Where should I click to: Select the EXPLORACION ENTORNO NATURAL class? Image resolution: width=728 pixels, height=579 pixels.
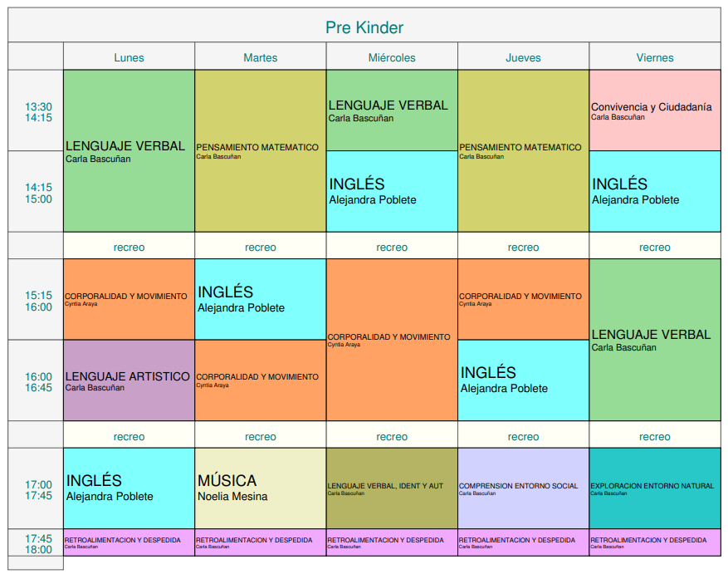pyautogui.click(x=654, y=488)
